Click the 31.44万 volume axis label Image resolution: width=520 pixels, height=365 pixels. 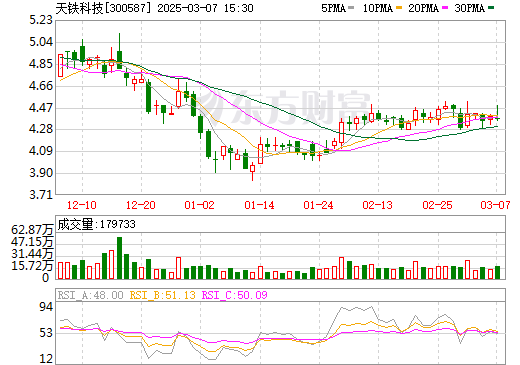[x=32, y=254]
